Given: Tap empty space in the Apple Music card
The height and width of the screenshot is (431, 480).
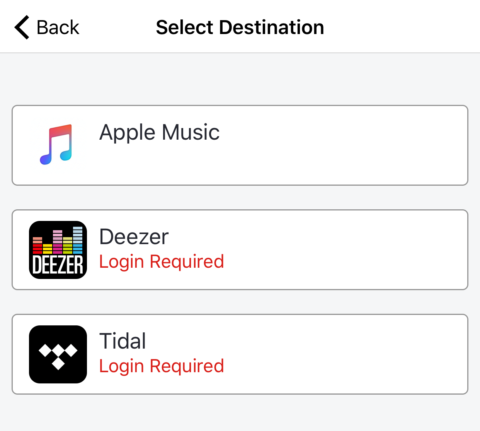Looking at the screenshot, I should click(x=343, y=145).
